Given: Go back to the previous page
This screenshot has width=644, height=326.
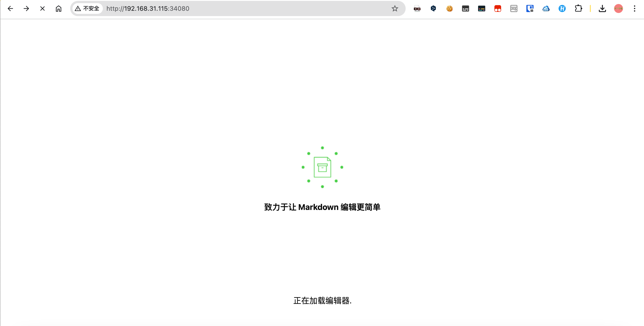Looking at the screenshot, I should pyautogui.click(x=10, y=8).
